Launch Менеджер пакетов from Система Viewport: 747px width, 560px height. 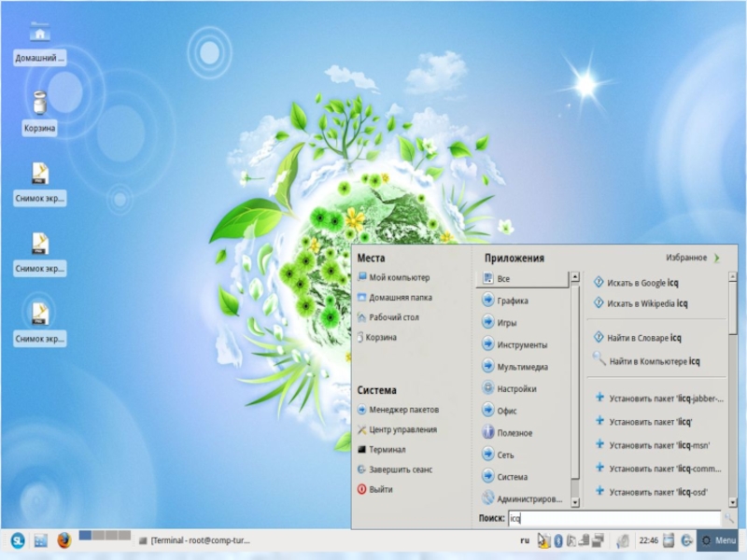point(398,410)
